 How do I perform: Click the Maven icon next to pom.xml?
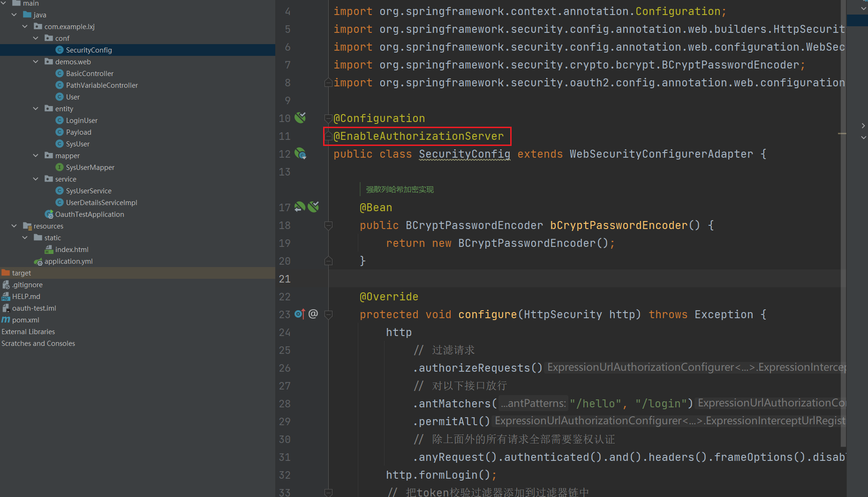[x=6, y=320]
